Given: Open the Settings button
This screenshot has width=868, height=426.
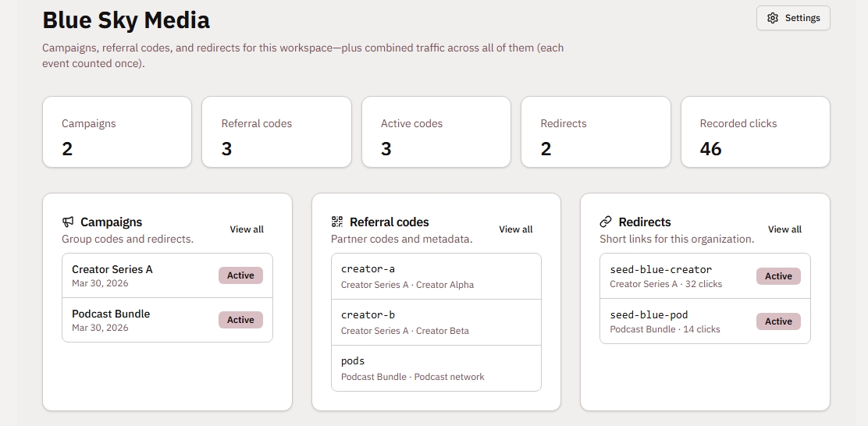Looking at the screenshot, I should (x=793, y=18).
